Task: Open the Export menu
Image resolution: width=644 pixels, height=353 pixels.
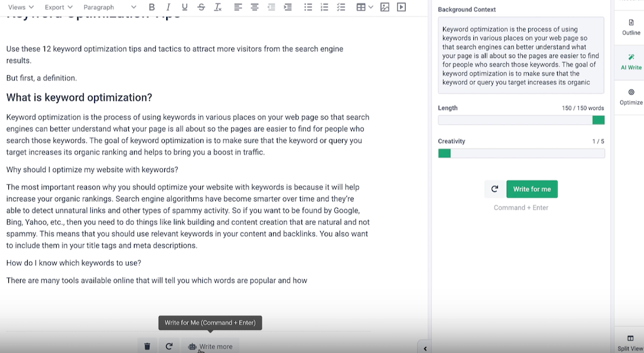Action: click(x=59, y=7)
